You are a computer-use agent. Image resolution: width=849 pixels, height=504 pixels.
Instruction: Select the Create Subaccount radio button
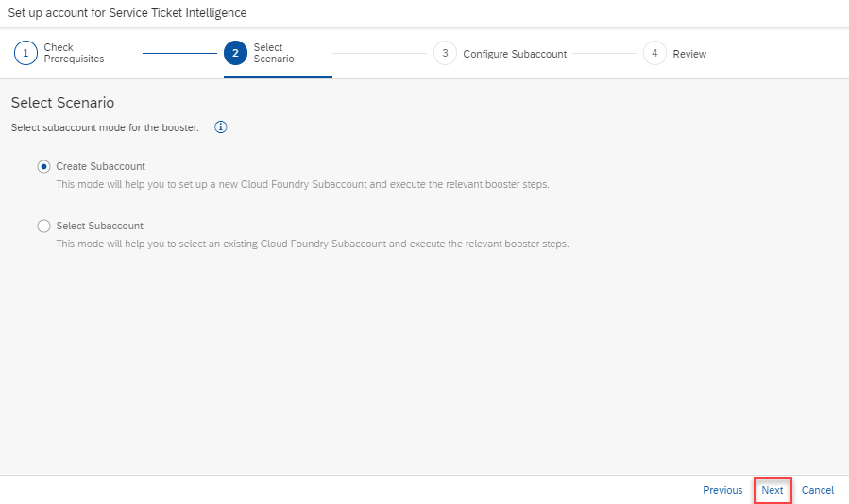(43, 167)
